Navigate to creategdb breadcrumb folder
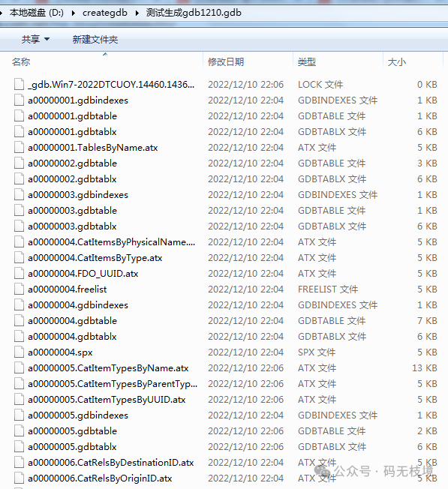This screenshot has height=489, width=448. [105, 13]
